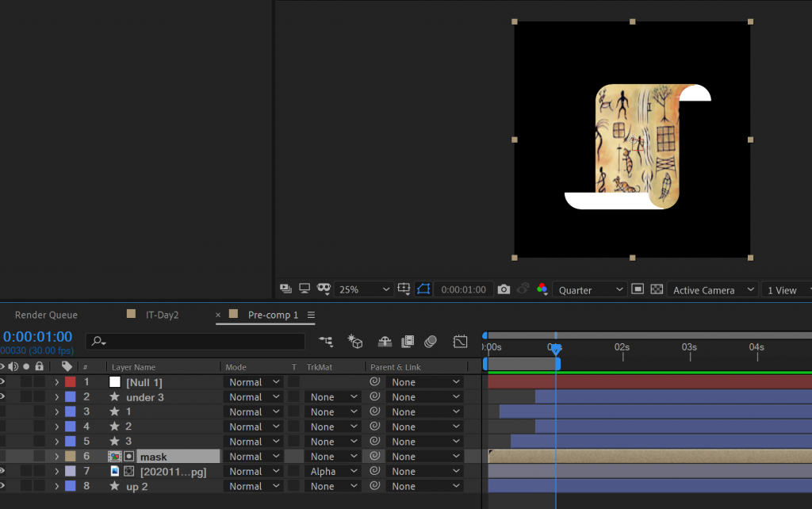Image resolution: width=812 pixels, height=509 pixels.
Task: Open the Composition Mini-Flowchart
Action: pos(326,342)
